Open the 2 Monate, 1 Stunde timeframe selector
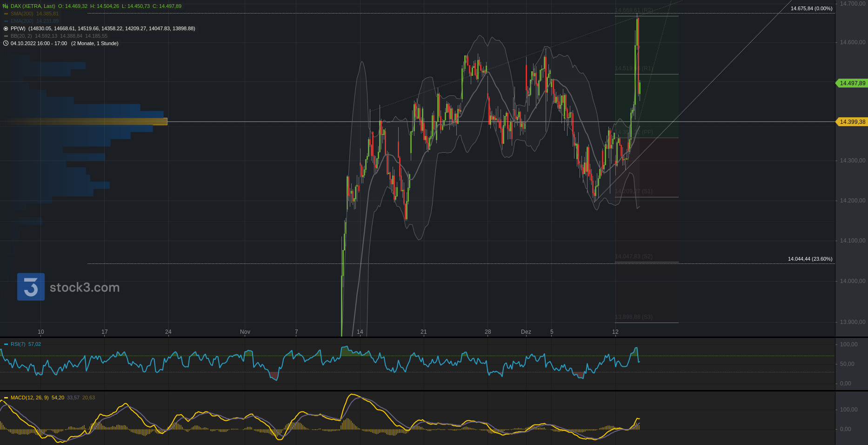868x445 pixels. pos(95,43)
